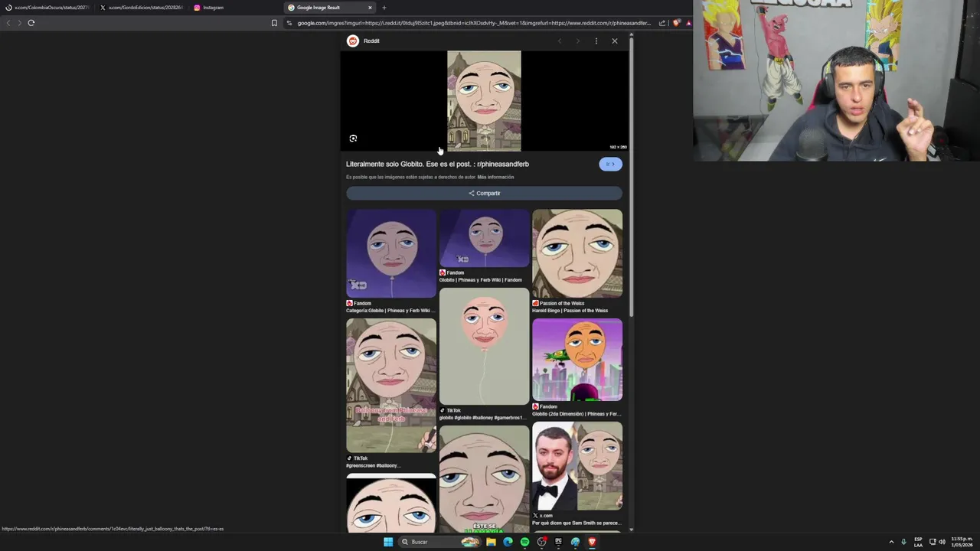This screenshot has width=980, height=551.
Task: Open Epic Games Launcher from taskbar
Action: pos(558,542)
